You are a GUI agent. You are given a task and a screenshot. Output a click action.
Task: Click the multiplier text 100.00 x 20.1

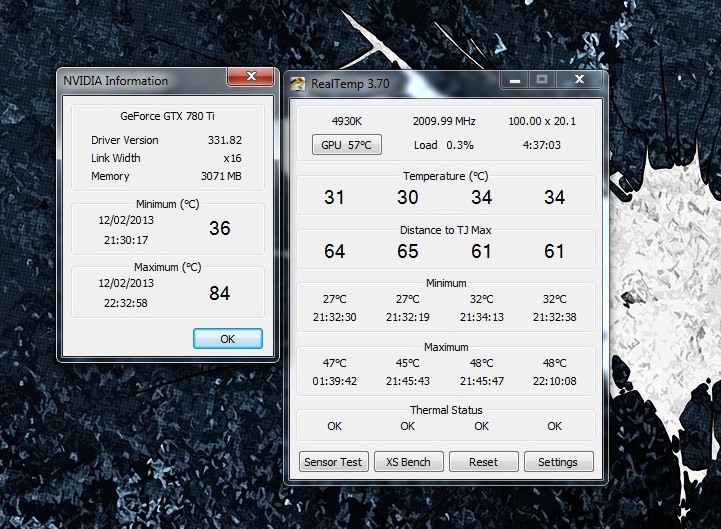click(542, 121)
